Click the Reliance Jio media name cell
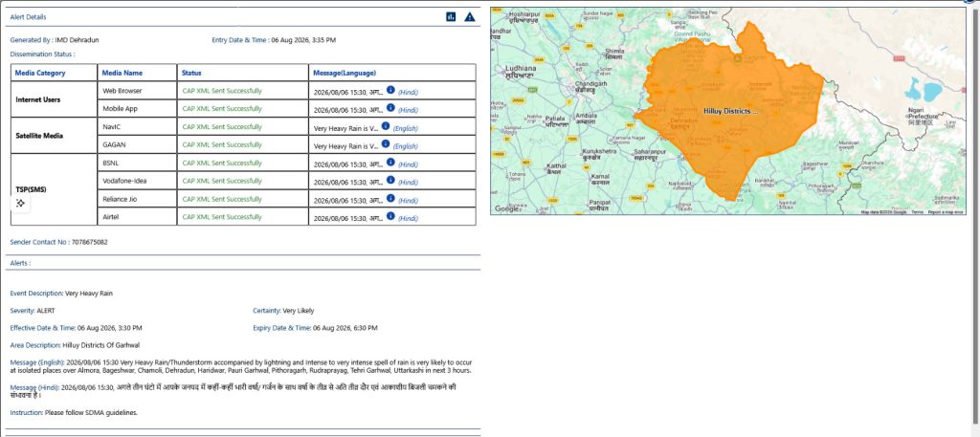980x437 pixels. (x=137, y=199)
